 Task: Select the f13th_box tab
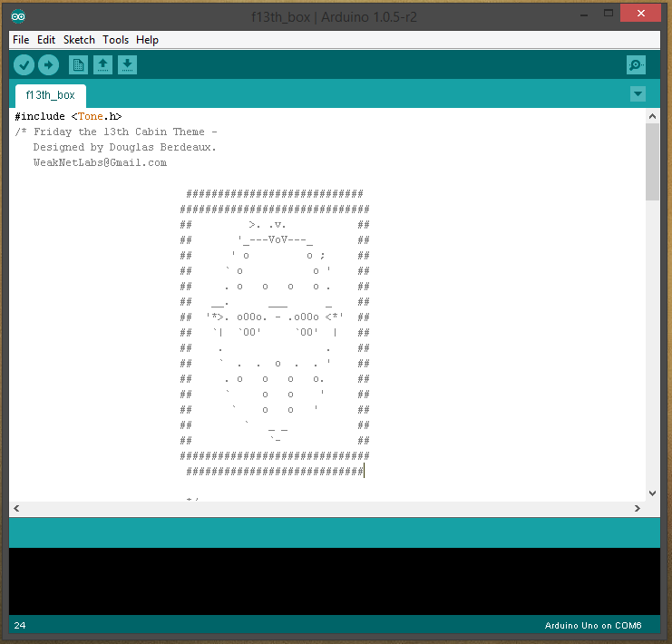51,95
